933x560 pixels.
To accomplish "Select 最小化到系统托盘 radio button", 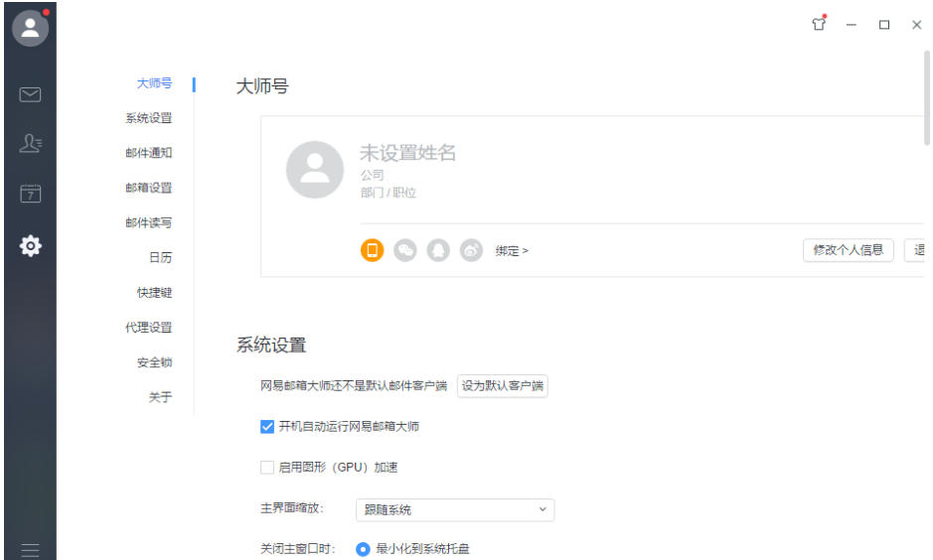I will point(363,549).
